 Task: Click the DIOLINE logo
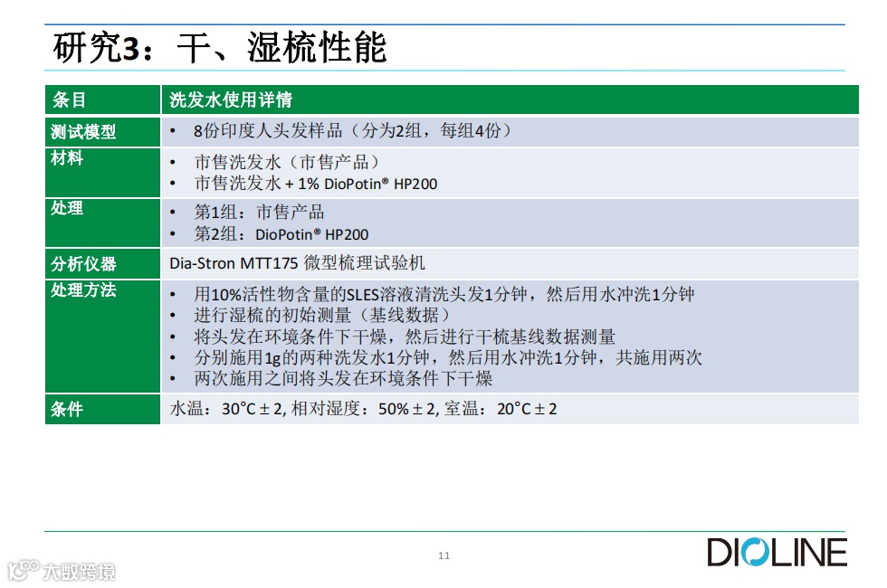click(x=777, y=553)
